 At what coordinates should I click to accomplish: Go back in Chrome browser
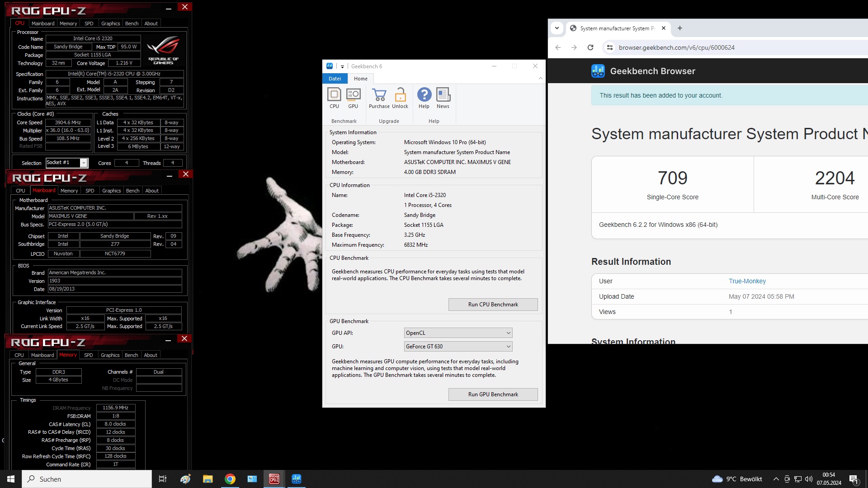point(558,47)
